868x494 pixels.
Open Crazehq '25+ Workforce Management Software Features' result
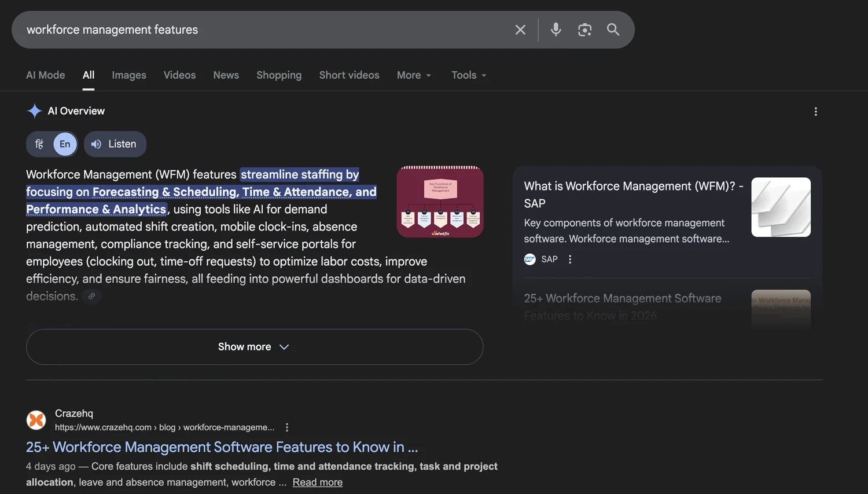(x=222, y=447)
